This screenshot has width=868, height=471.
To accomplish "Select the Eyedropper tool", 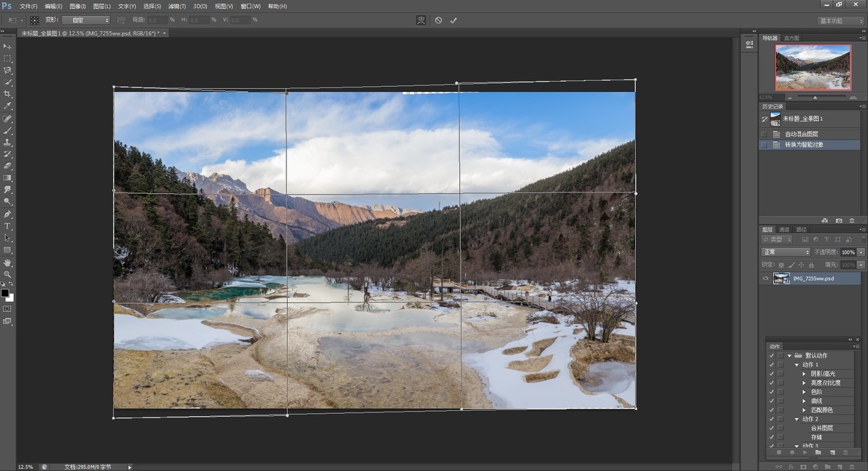I will 7,106.
